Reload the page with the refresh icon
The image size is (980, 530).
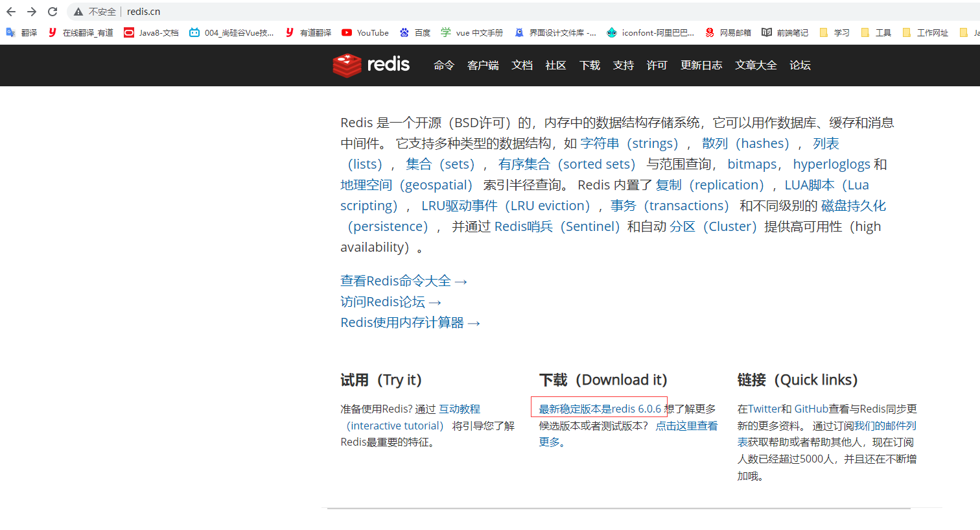coord(52,12)
